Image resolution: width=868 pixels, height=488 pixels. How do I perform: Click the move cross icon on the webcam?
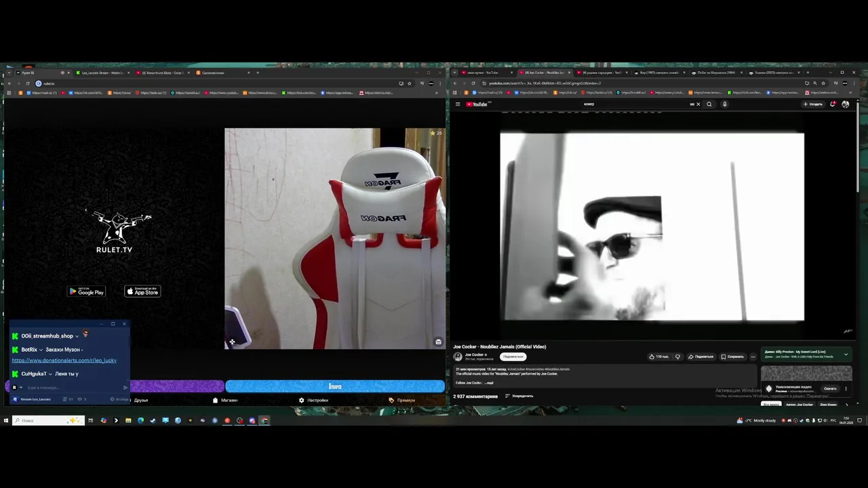tap(232, 342)
